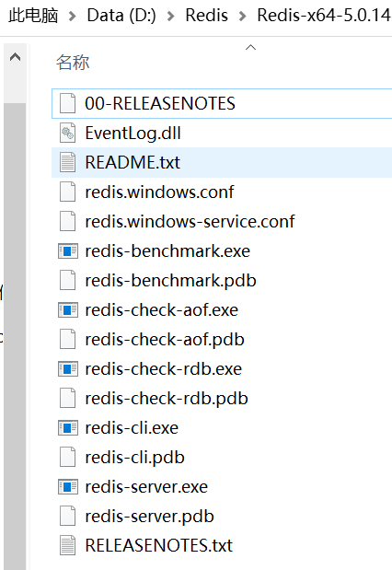Click the redis-server.exe application icon
Image resolution: width=392 pixels, height=570 pixels.
point(68,486)
